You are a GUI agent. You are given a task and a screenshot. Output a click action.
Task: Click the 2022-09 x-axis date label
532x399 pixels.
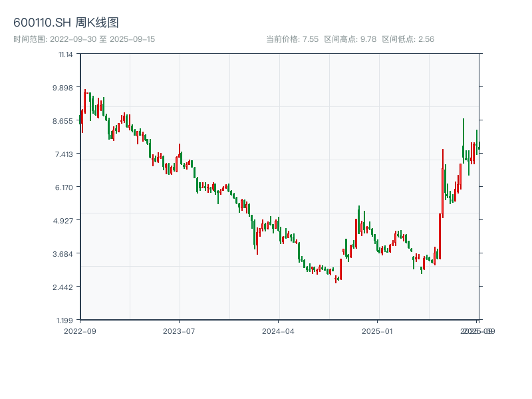[80, 331]
